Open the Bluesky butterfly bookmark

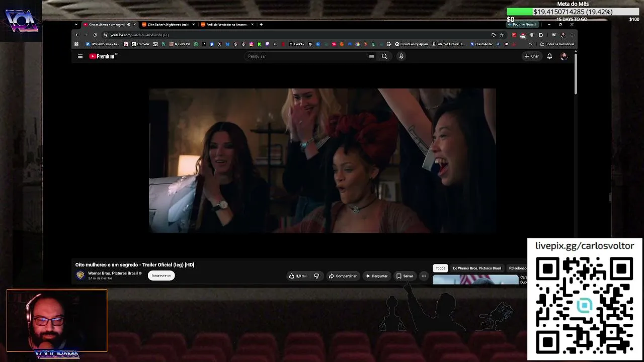(227, 44)
